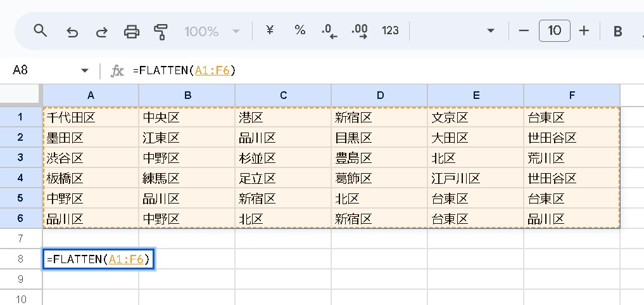Open the font family dropdown arrow
Screen dimensions: 644x305
[x=490, y=31]
